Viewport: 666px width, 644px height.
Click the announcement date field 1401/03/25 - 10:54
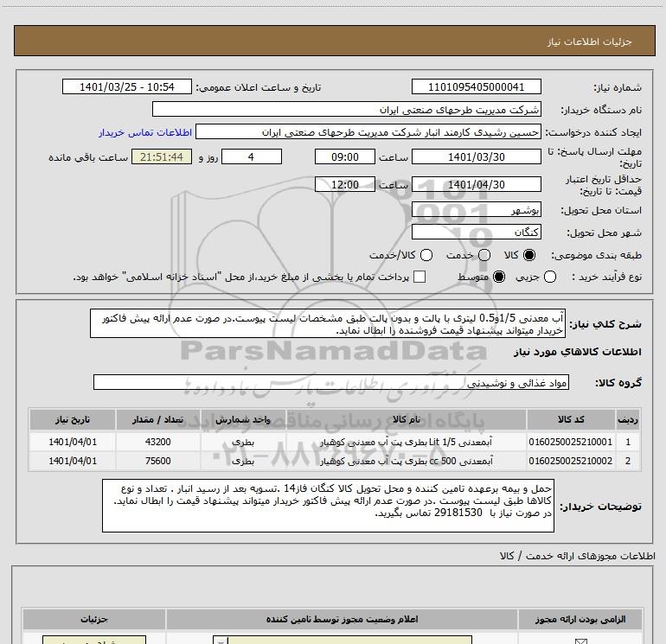(127, 86)
